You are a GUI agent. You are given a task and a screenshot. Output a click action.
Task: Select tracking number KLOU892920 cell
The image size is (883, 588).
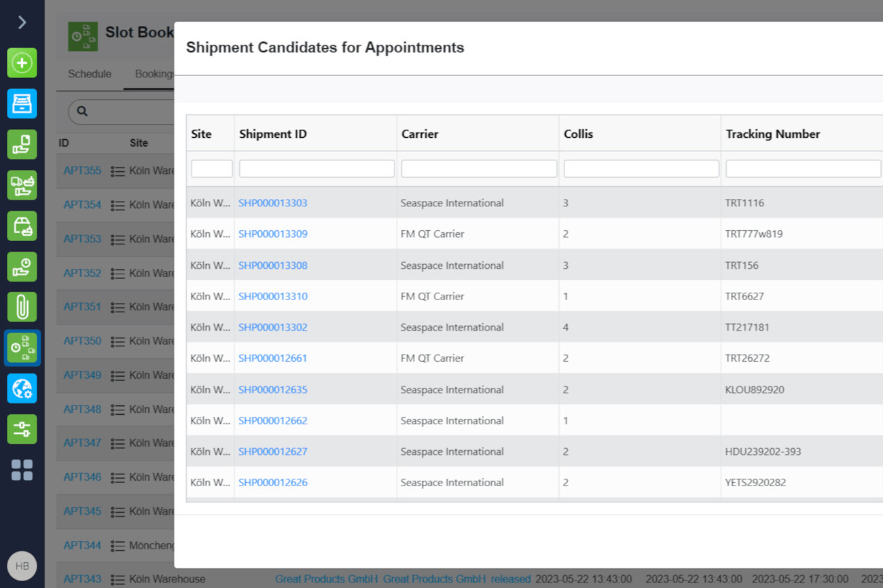click(x=755, y=390)
